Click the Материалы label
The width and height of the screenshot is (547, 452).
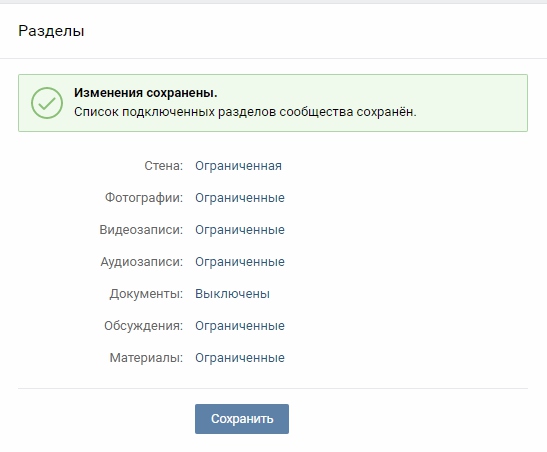pyautogui.click(x=146, y=358)
